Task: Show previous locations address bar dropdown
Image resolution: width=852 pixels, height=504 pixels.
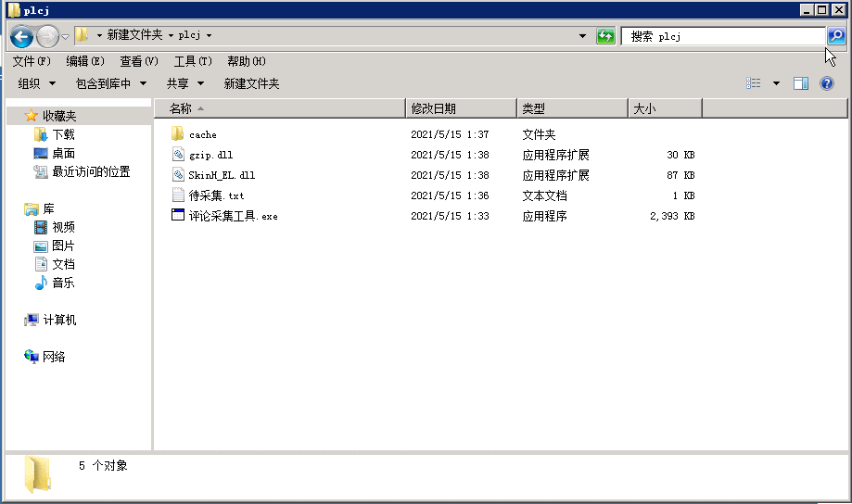Action: pos(582,36)
